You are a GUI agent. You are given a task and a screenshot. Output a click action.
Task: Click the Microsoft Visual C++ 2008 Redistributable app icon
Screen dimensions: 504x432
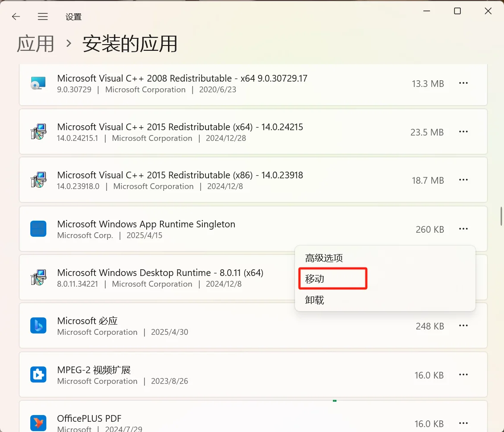click(x=38, y=83)
